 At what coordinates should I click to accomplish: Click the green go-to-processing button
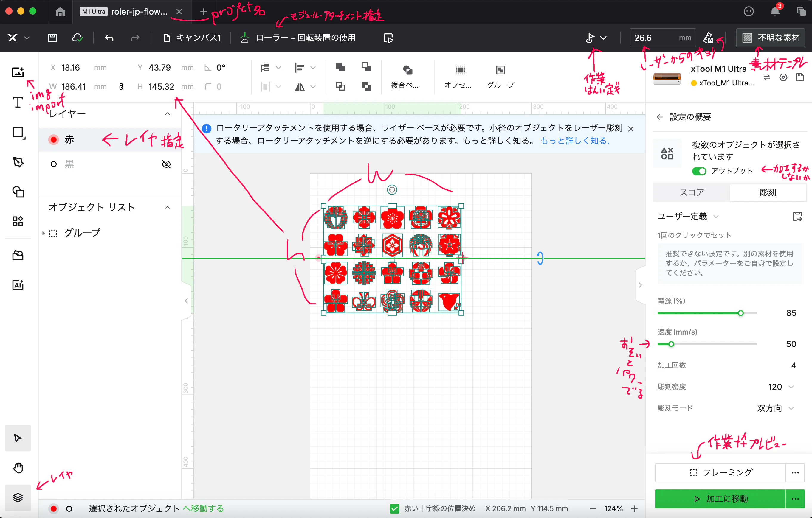pyautogui.click(x=720, y=499)
